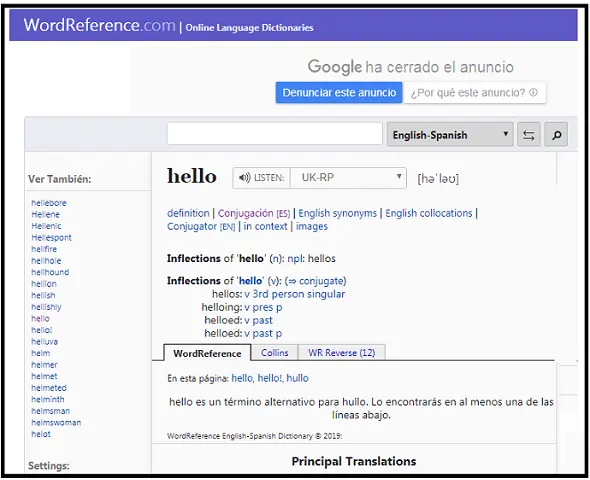Open helmeted in Ver También list
The height and width of the screenshot is (480, 590).
(49, 388)
